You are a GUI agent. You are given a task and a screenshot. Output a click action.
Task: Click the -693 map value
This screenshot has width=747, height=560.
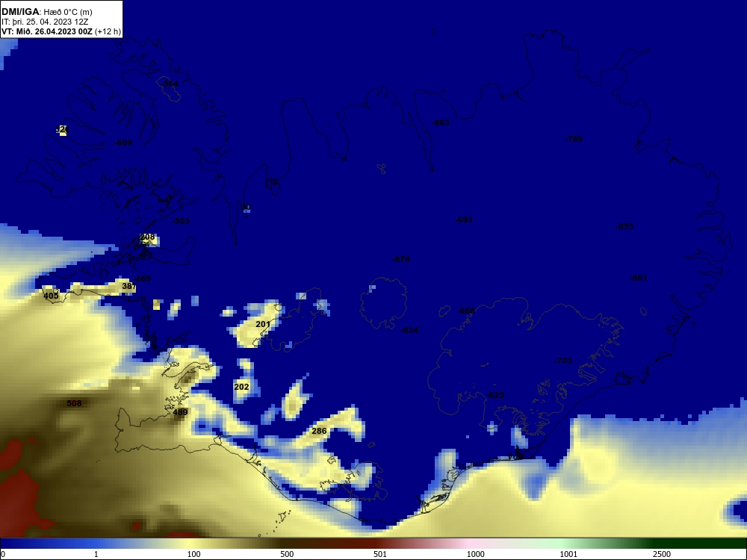[x=464, y=220]
